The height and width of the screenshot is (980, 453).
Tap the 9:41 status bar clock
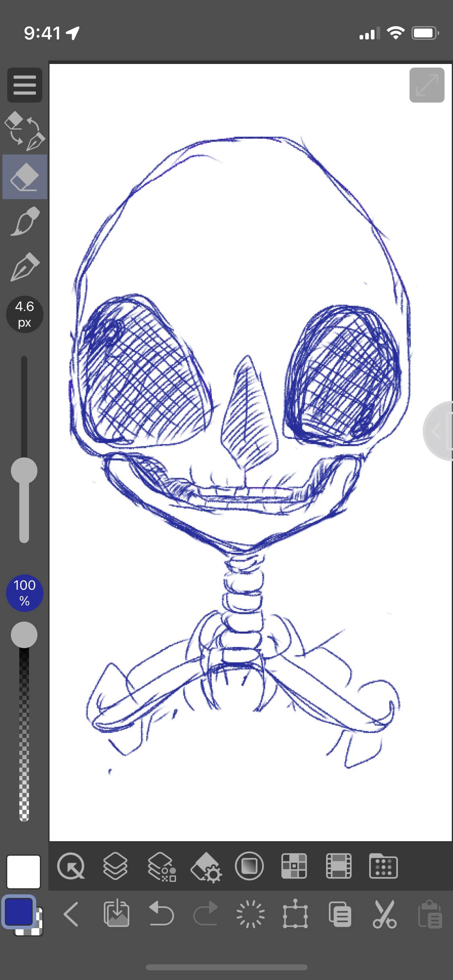click(x=42, y=33)
